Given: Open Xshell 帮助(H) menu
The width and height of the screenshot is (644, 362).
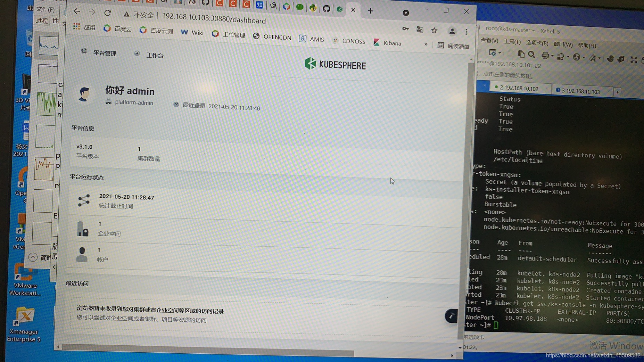Looking at the screenshot, I should tap(587, 46).
